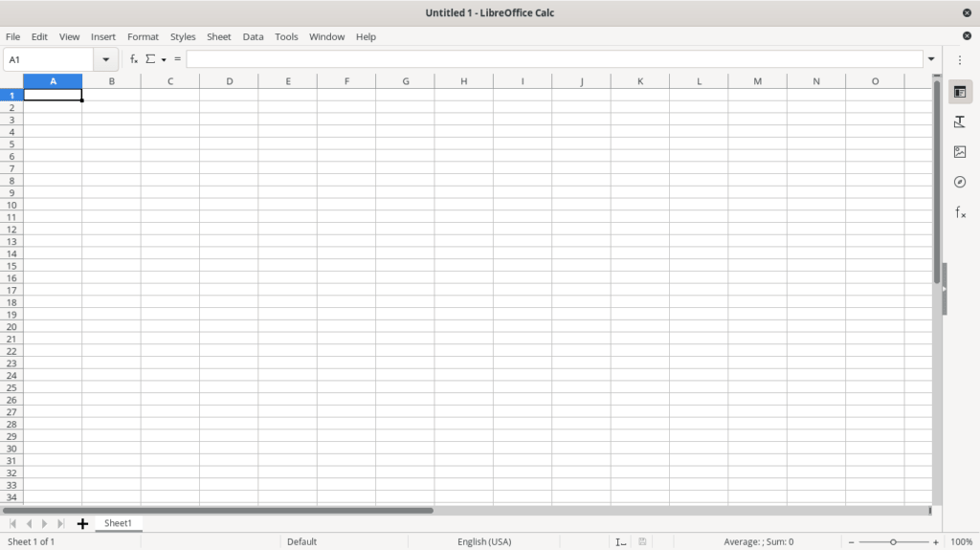Image resolution: width=980 pixels, height=550 pixels.
Task: Click the zoom slider handle
Action: pos(893,542)
